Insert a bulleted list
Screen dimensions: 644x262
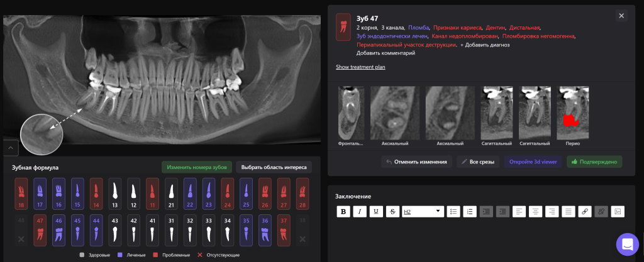coord(453,212)
